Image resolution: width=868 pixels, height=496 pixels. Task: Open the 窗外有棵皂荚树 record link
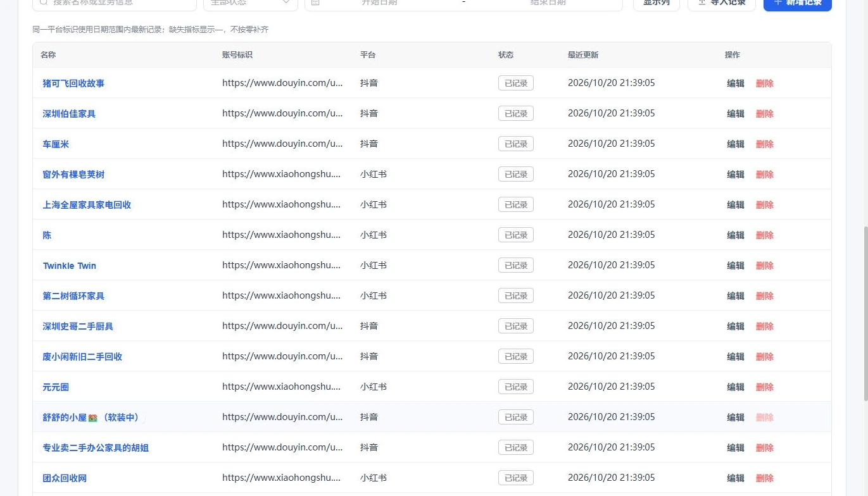73,175
